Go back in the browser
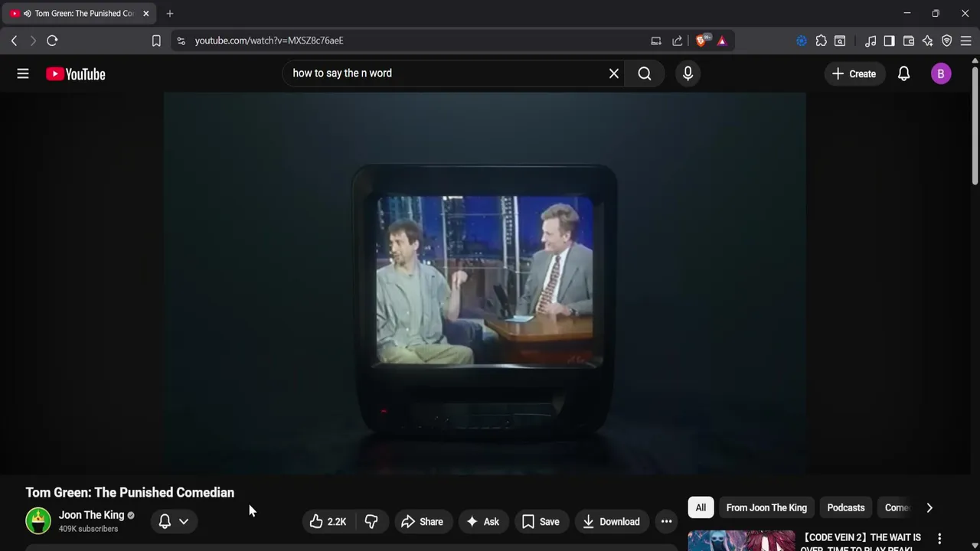Screen dimensions: 980x551 [x=14, y=41]
